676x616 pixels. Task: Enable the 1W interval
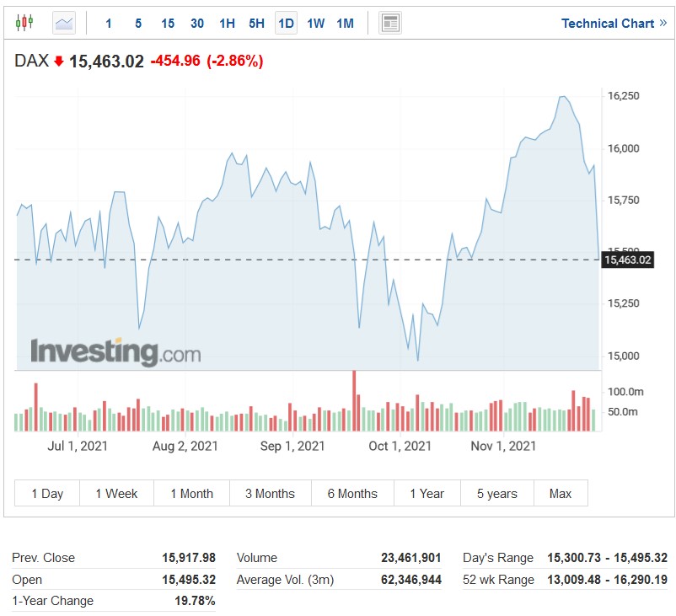pyautogui.click(x=315, y=24)
